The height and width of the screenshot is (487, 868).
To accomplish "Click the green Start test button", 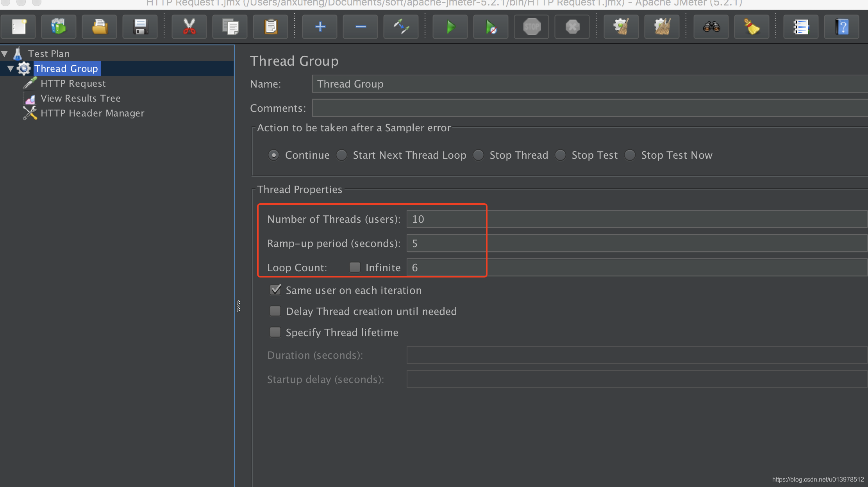I will click(450, 27).
